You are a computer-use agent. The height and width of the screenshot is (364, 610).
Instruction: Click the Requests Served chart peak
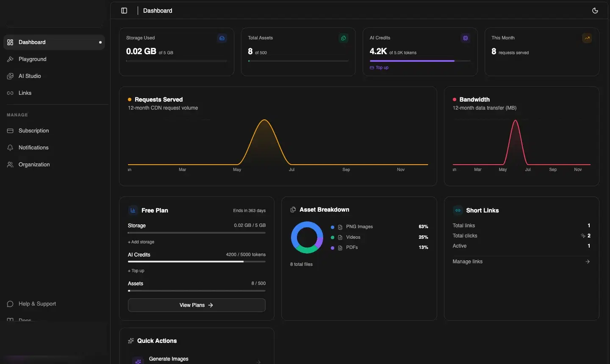(x=264, y=120)
